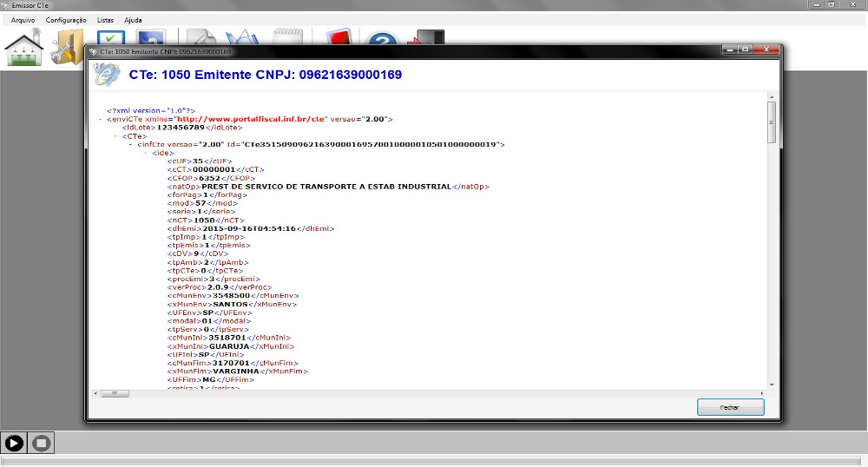Collapse the CTe XML node
868x467 pixels.
pos(116,136)
